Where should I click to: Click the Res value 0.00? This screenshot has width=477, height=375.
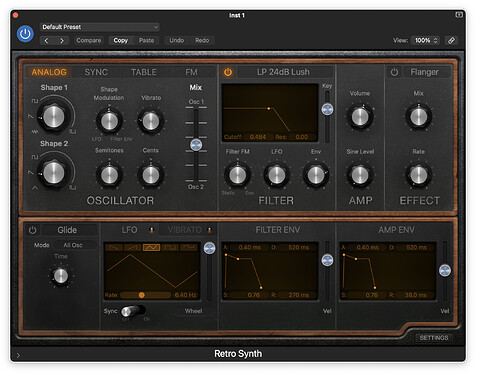pyautogui.click(x=302, y=137)
